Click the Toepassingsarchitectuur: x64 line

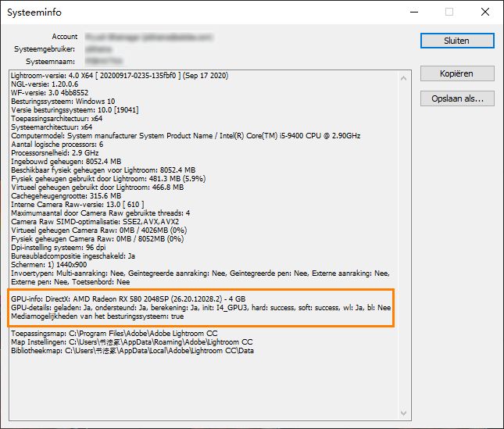(56, 119)
